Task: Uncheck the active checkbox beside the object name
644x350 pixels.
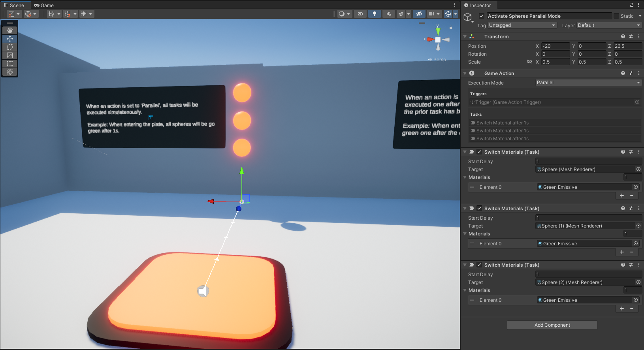Action: (x=481, y=16)
